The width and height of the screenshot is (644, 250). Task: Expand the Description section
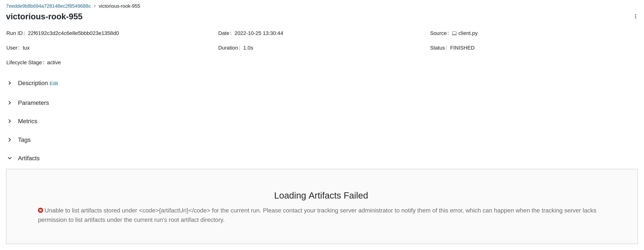pos(10,83)
